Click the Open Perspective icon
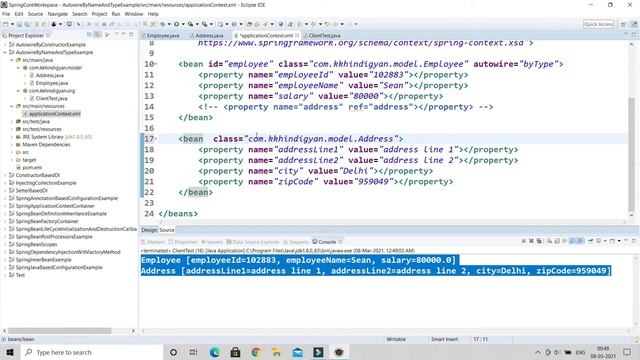This screenshot has width=640, height=360. [x=624, y=24]
